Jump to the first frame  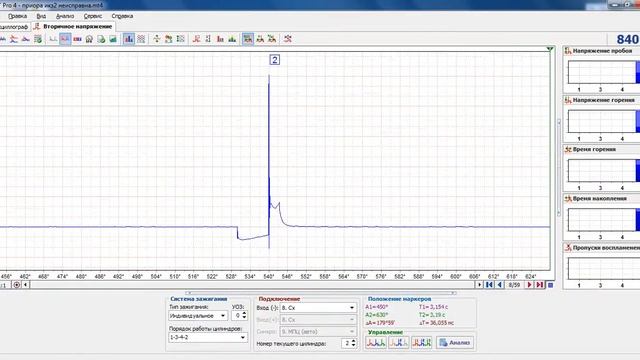[x=489, y=285]
